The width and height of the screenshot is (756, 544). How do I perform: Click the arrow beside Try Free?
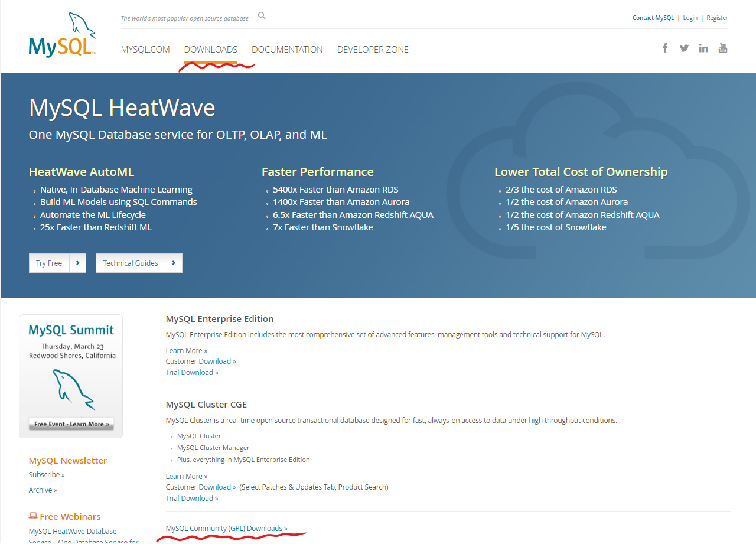78,263
